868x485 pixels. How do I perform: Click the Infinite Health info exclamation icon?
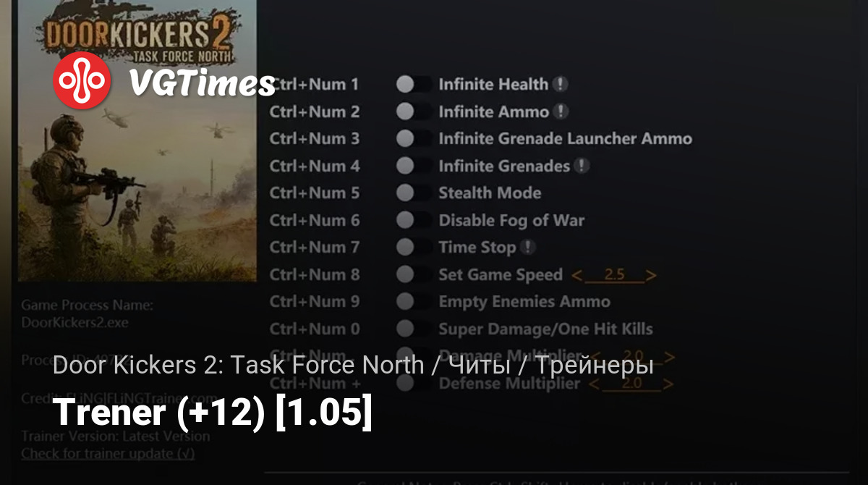click(x=560, y=84)
